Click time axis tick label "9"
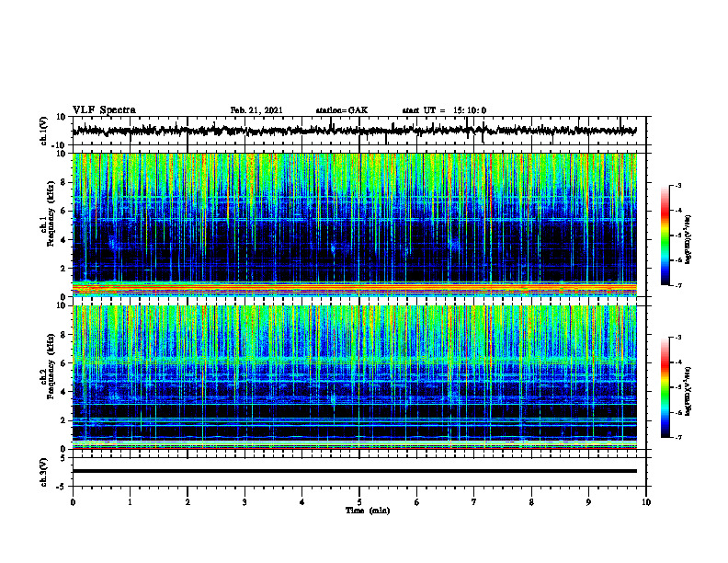728x563 pixels. (x=588, y=502)
